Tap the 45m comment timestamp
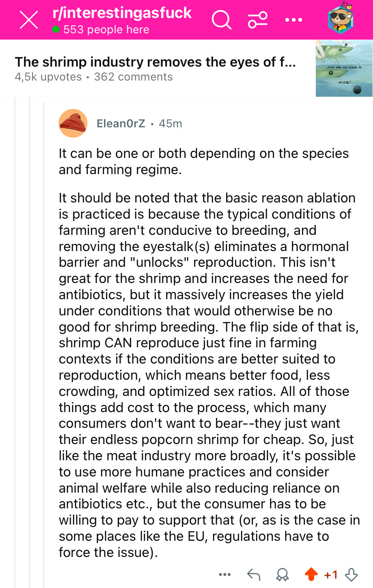 coord(171,123)
